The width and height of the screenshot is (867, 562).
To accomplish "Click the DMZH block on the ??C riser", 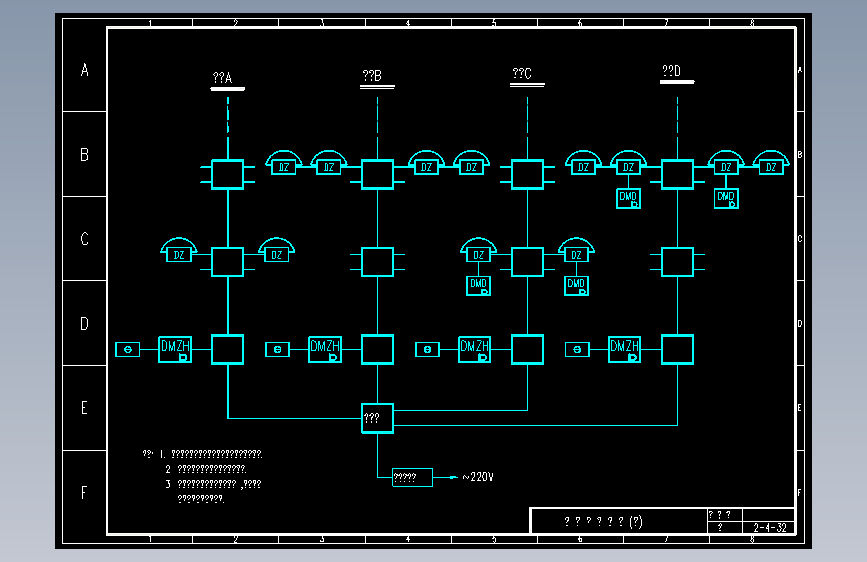I will point(474,350).
